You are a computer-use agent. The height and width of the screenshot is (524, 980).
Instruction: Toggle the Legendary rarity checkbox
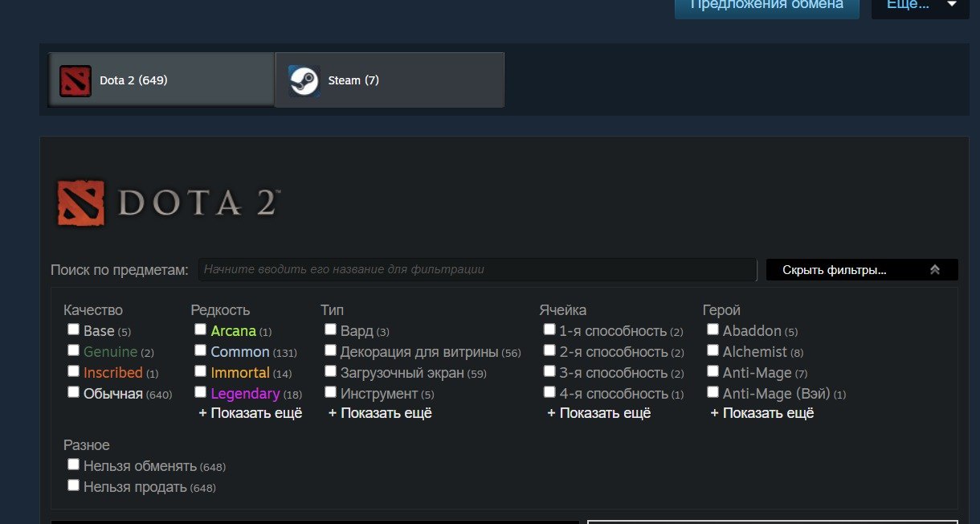201,392
